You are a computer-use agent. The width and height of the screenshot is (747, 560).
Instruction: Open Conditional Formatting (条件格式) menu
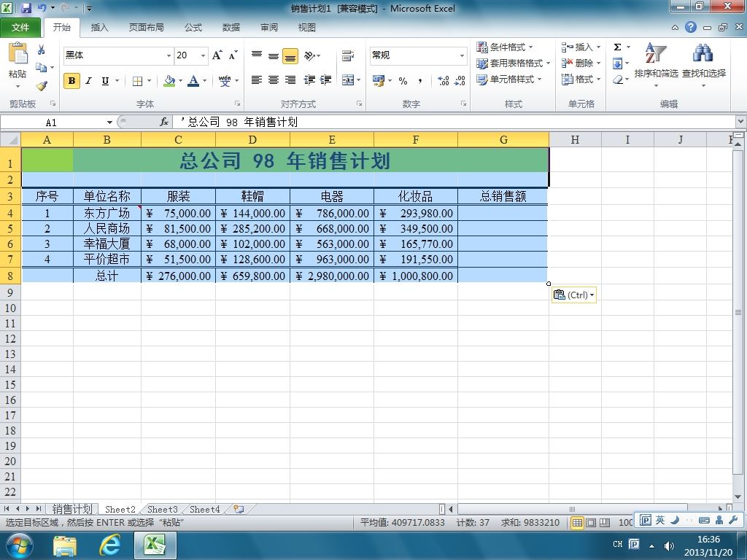point(505,47)
